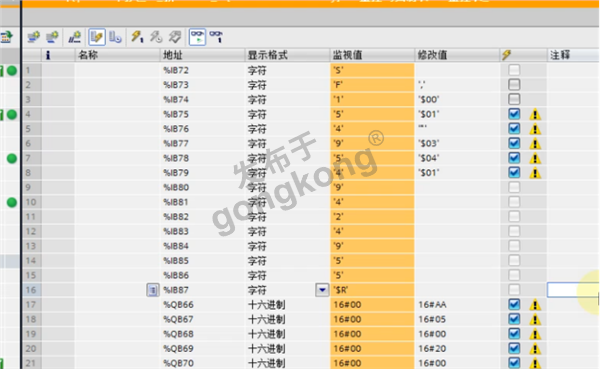Click warning icon in %QB69 row
The image size is (600, 369).
click(535, 348)
